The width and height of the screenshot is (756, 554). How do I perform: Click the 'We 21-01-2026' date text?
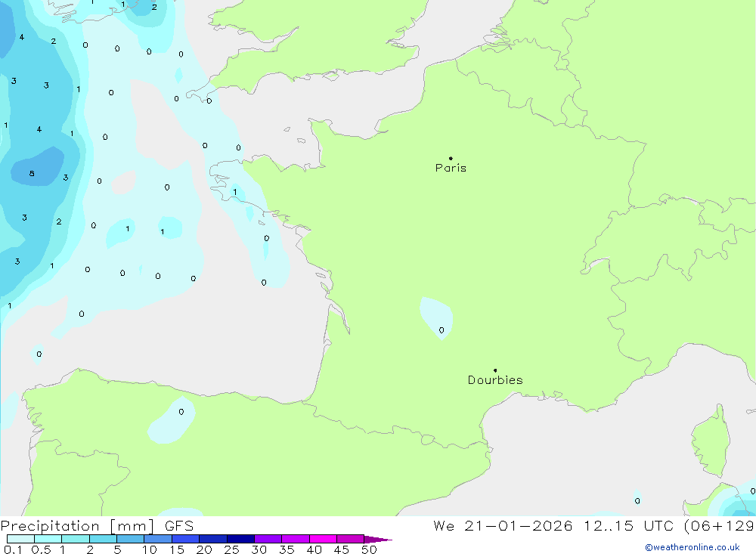click(x=503, y=525)
